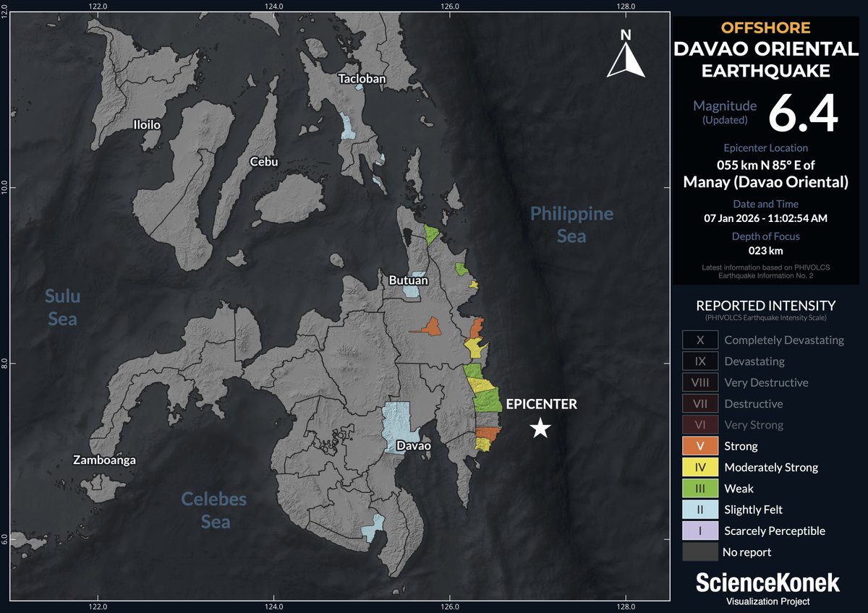Click '07 Jan 2026 - 11:02:54 AM'
Viewport: 868px width, 613px height.
point(765,218)
